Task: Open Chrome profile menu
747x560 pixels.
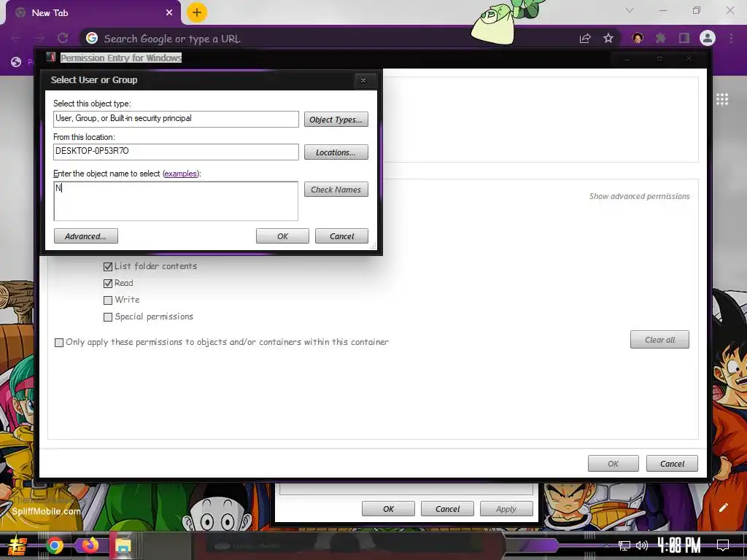Action: (x=708, y=38)
